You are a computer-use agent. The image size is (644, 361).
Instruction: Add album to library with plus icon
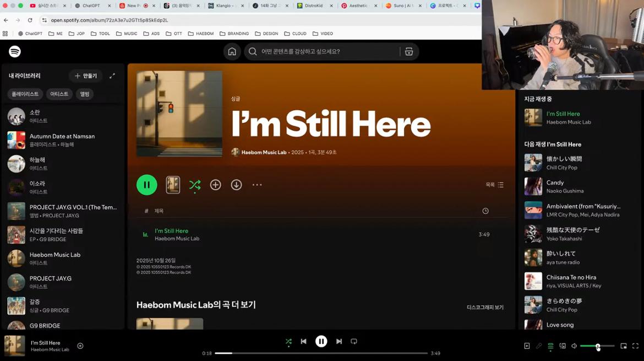click(x=215, y=185)
